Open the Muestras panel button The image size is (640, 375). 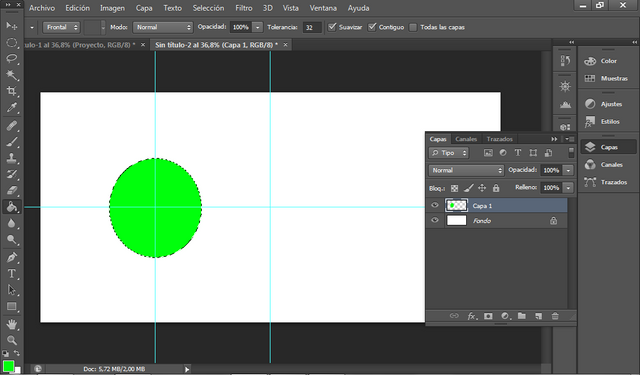[608, 78]
